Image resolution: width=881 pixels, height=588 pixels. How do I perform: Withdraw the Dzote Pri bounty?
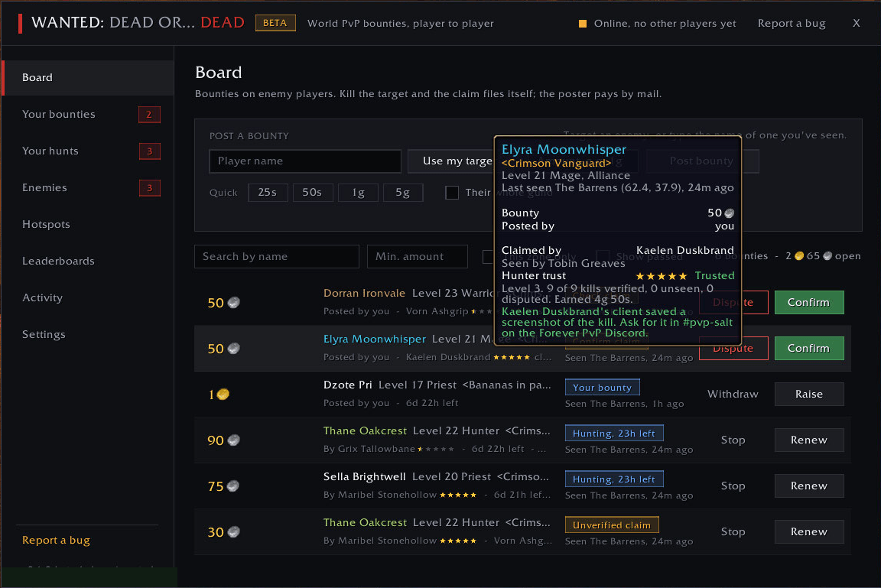[x=733, y=395]
